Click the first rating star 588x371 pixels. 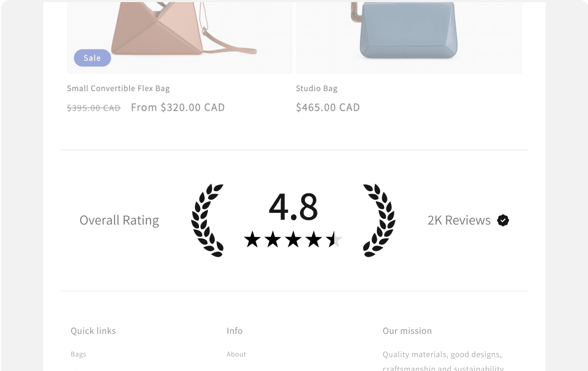point(252,240)
